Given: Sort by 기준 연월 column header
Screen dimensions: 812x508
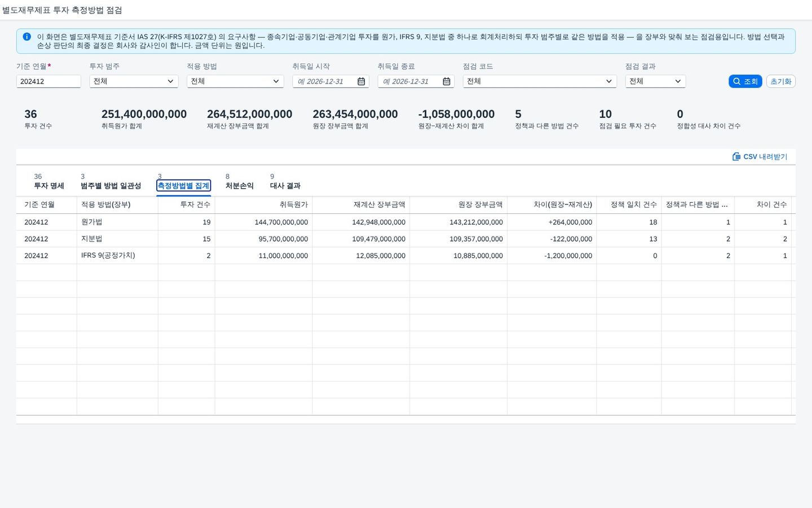Looking at the screenshot, I should [x=46, y=204].
